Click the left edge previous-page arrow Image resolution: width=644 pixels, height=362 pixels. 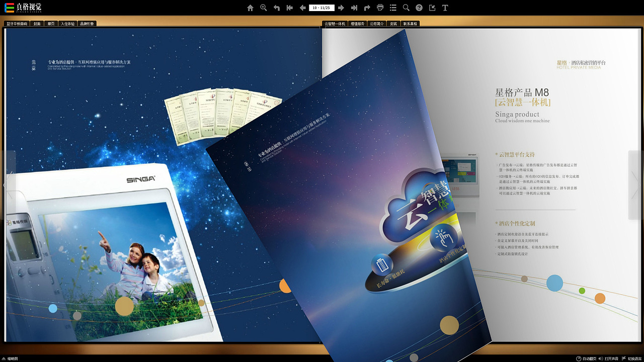tap(7, 185)
